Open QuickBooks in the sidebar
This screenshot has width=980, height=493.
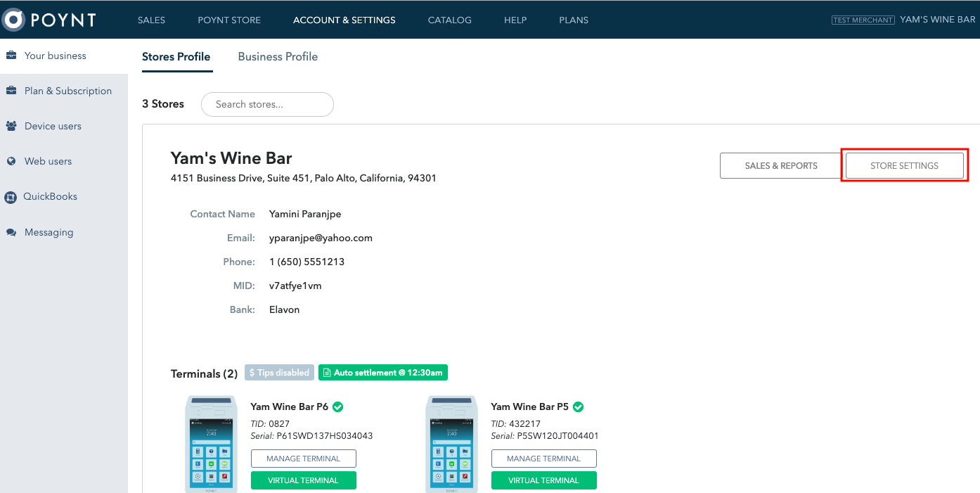64,197
